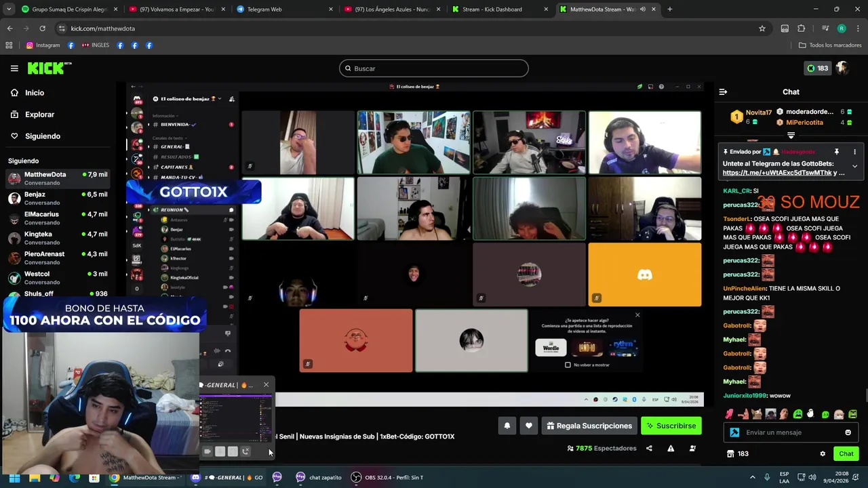Select MatthewDota in the following list
Image resolution: width=868 pixels, height=488 pixels.
pyautogui.click(x=58, y=178)
